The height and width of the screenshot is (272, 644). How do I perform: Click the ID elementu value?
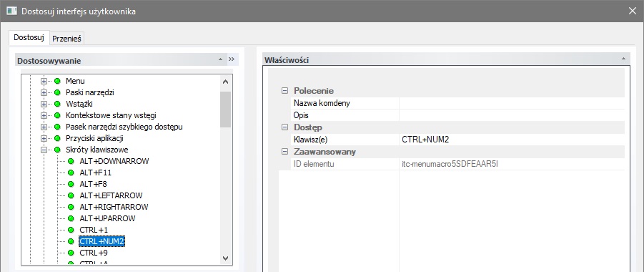click(x=512, y=164)
